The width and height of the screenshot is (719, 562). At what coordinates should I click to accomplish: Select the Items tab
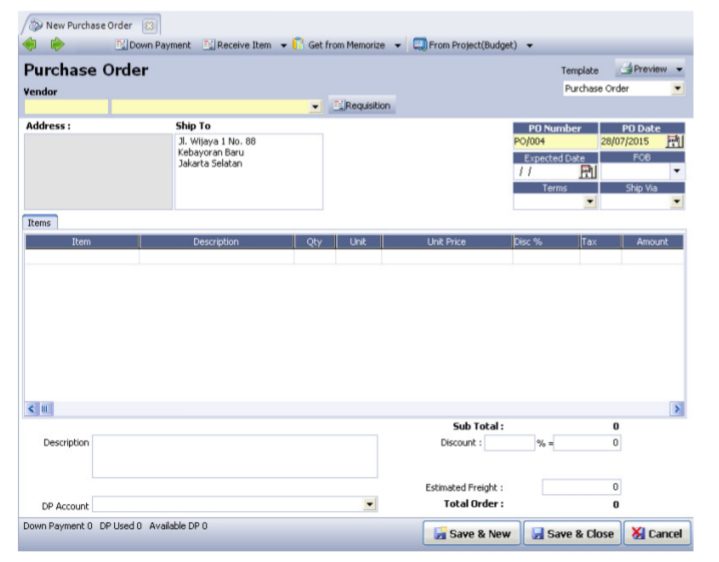39,223
